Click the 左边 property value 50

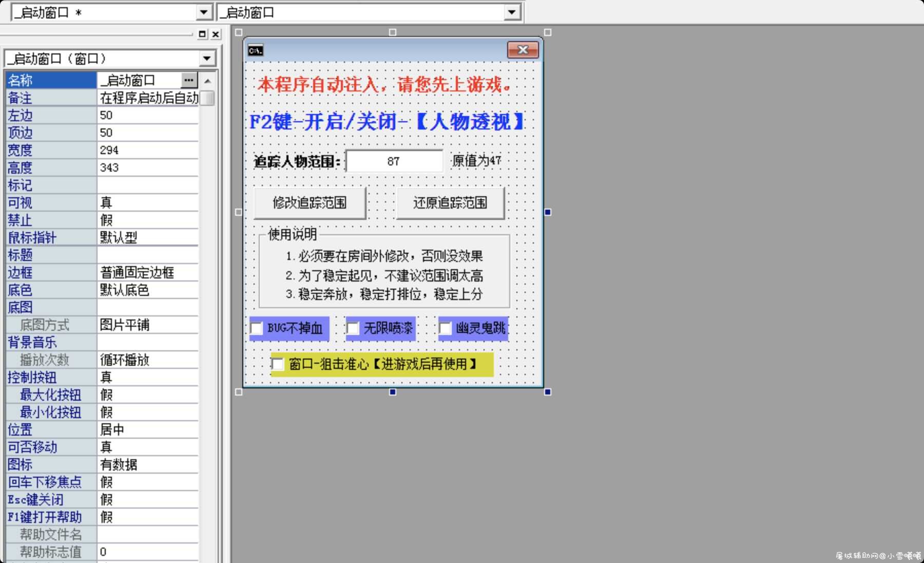148,115
